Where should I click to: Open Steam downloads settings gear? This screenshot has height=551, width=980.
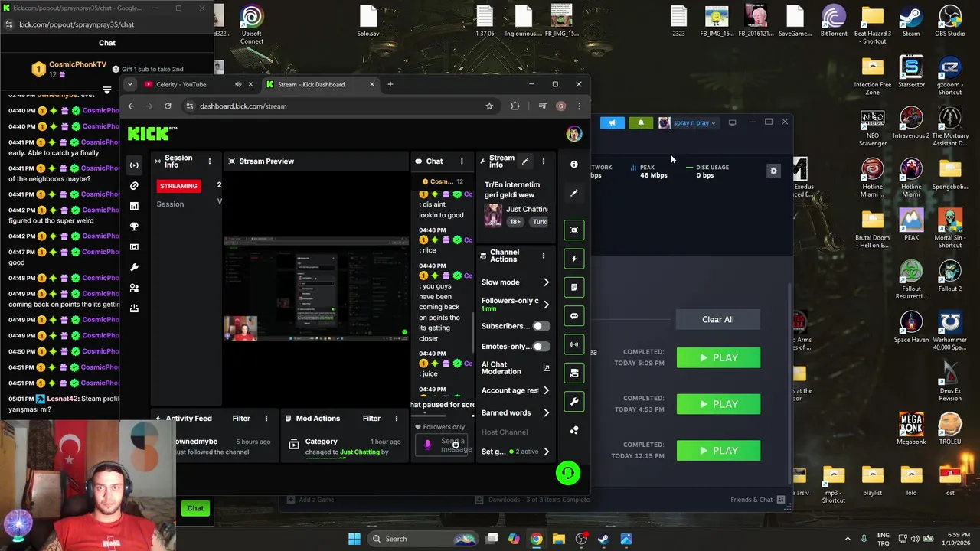[x=773, y=171]
